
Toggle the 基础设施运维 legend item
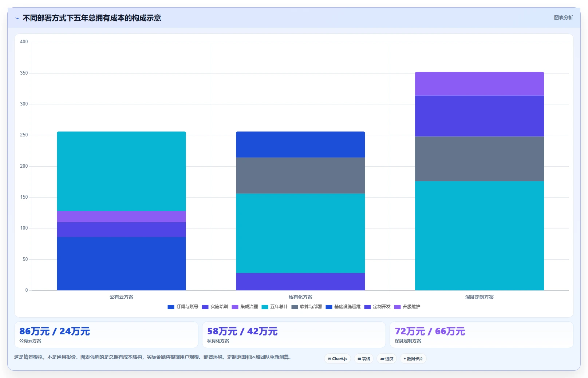(x=343, y=307)
